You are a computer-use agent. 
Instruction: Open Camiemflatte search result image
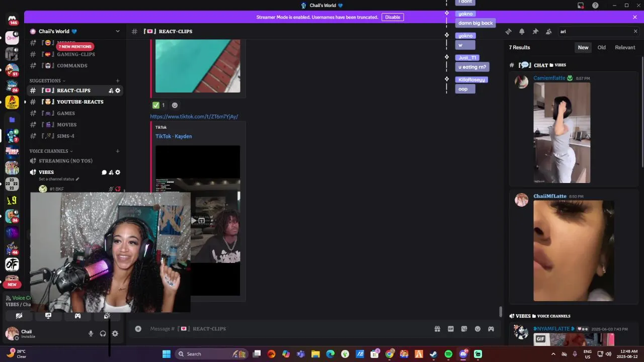click(562, 133)
